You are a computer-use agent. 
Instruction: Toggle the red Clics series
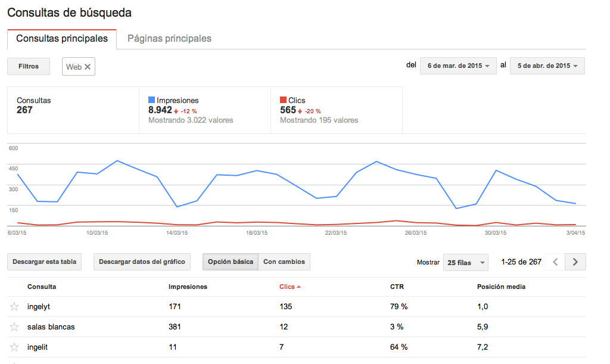click(284, 100)
